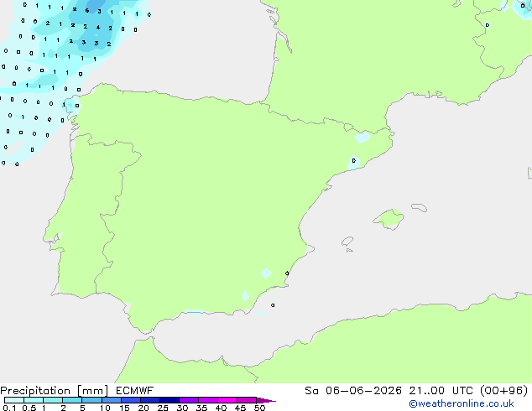Click the "30" legend scale label

pos(182,408)
